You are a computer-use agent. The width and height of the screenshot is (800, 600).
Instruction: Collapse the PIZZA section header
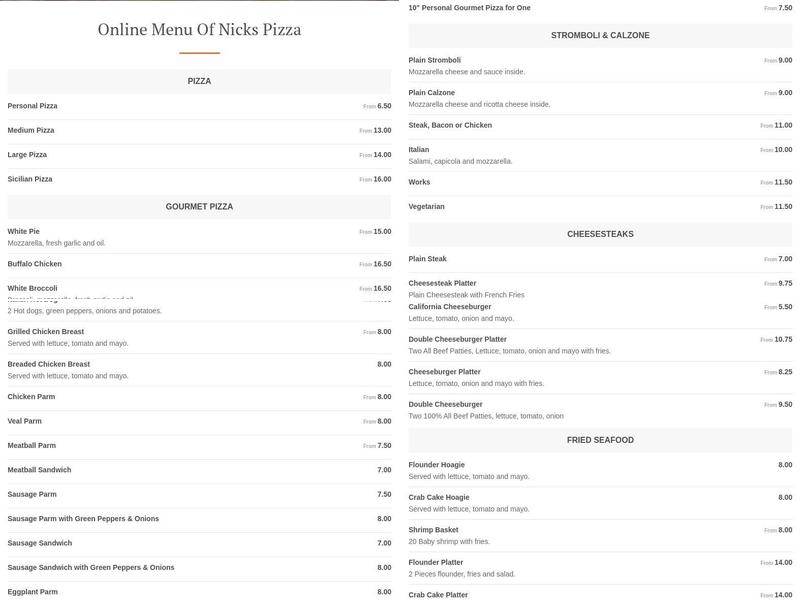tap(199, 81)
